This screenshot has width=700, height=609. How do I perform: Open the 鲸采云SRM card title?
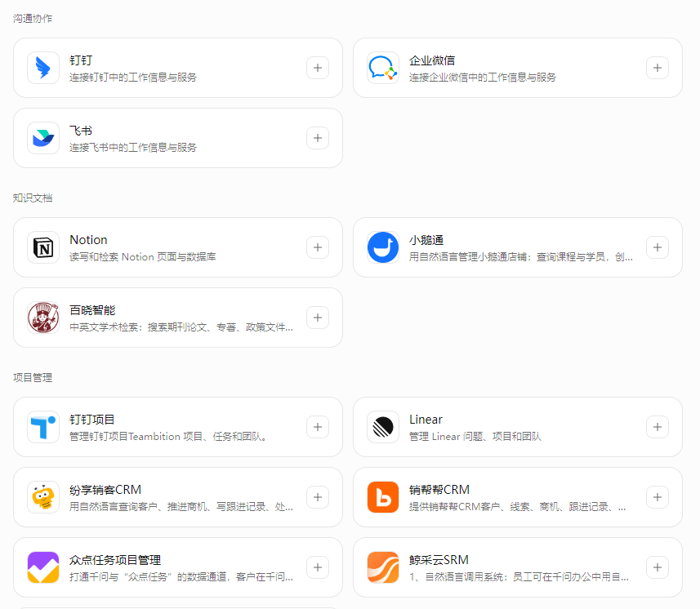(439, 560)
